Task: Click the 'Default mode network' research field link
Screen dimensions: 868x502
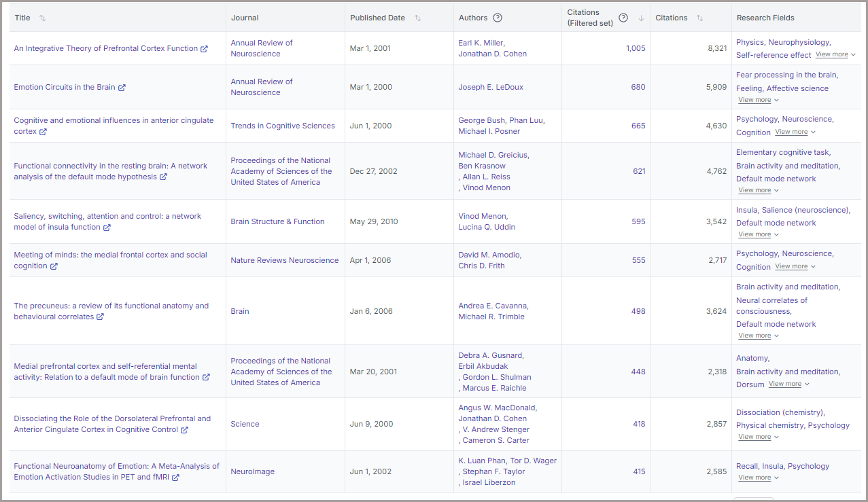Action: click(x=776, y=179)
